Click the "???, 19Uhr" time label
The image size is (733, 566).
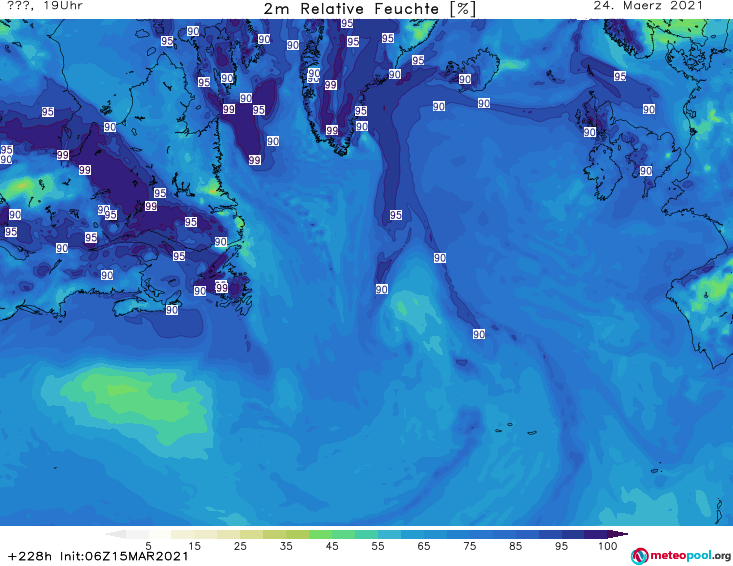coord(45,6)
